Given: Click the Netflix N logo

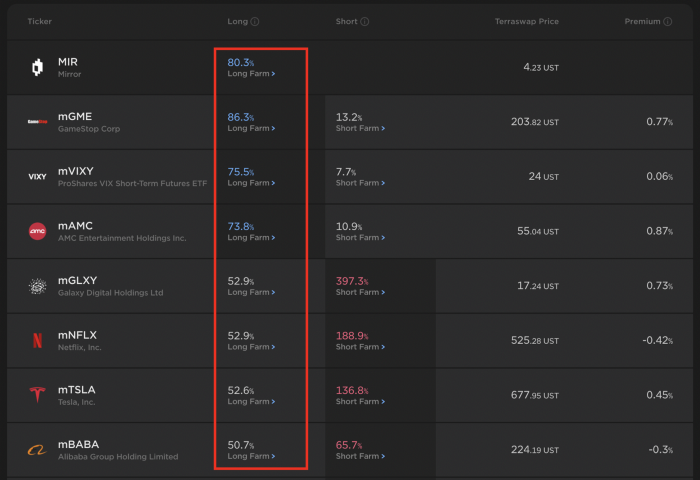Looking at the screenshot, I should click(37, 341).
